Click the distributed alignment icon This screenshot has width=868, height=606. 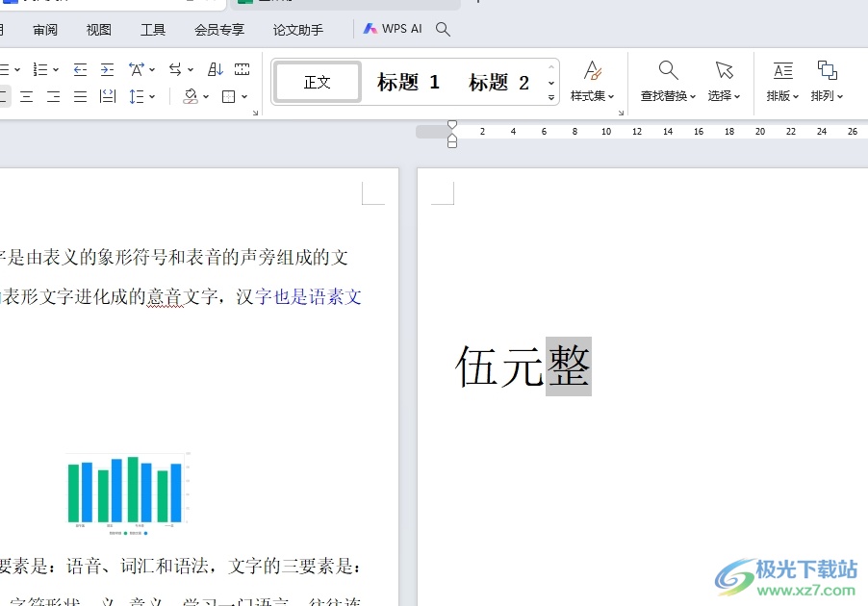coord(108,96)
